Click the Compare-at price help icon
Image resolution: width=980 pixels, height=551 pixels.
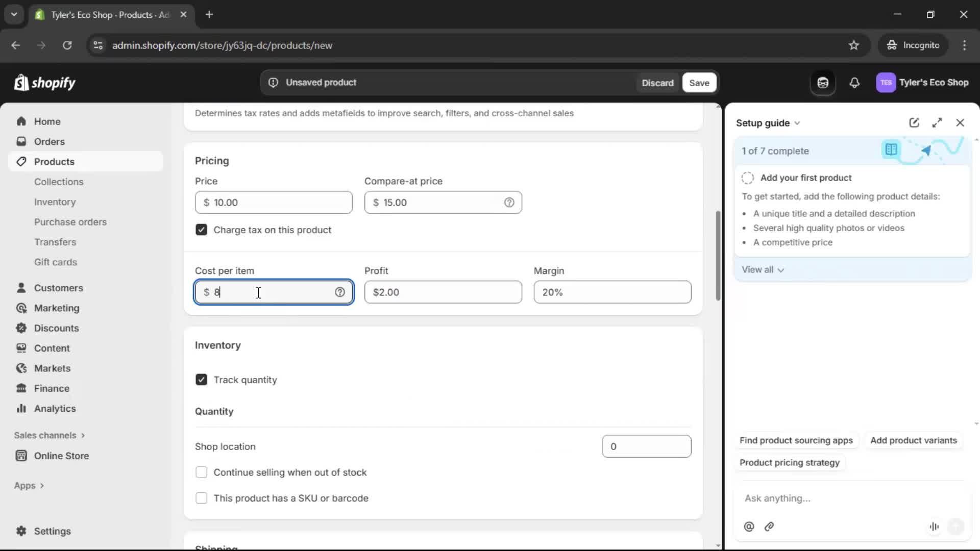coord(510,202)
